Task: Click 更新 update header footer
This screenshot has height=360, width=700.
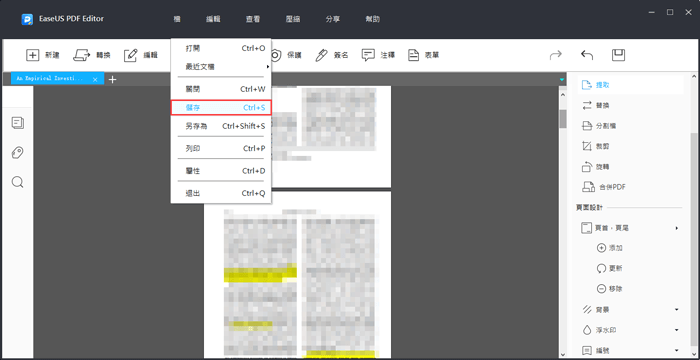Action: (x=610, y=268)
